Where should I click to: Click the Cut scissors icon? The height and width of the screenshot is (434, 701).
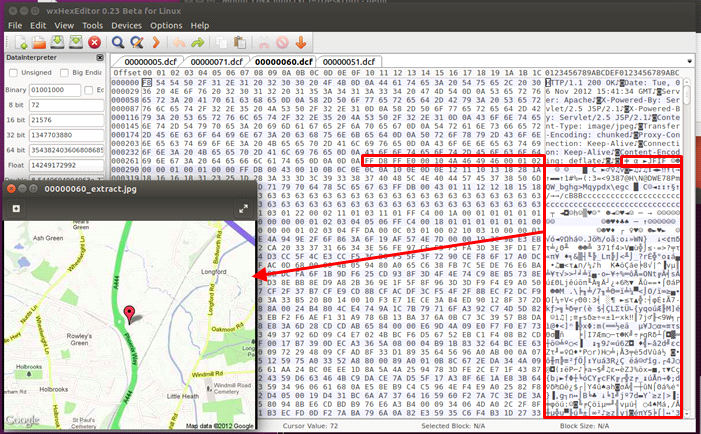coord(265,43)
